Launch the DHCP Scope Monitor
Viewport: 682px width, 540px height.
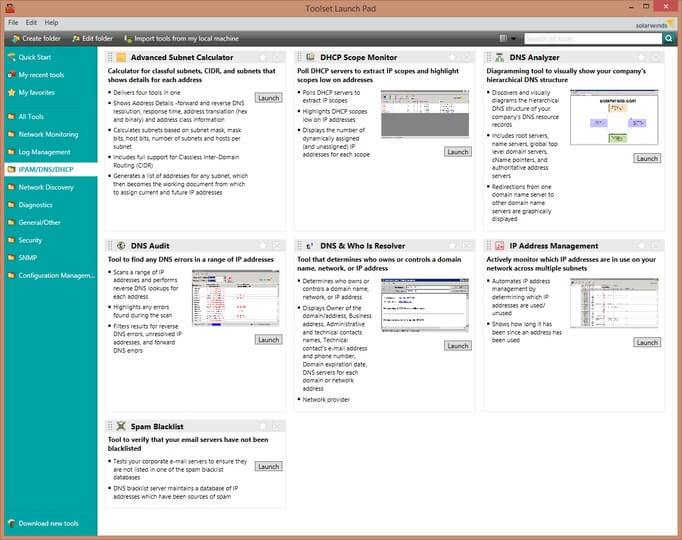[458, 152]
